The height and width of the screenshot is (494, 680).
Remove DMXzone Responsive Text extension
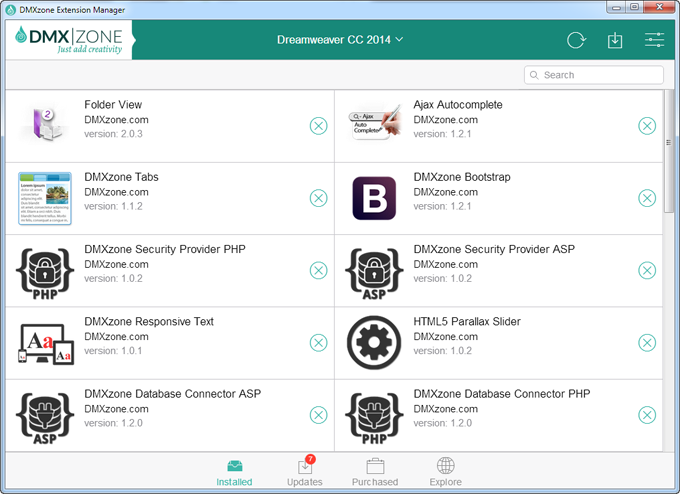[318, 343]
